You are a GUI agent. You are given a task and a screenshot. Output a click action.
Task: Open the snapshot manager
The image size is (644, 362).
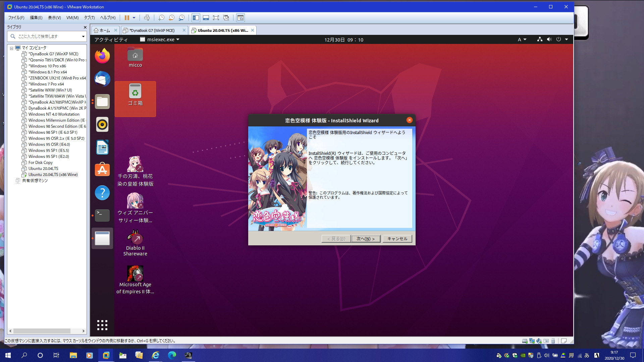click(x=181, y=18)
